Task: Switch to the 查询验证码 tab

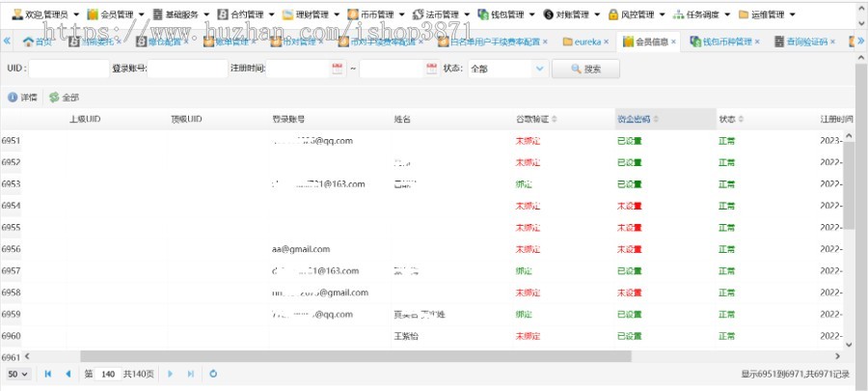Action: pyautogui.click(x=803, y=42)
